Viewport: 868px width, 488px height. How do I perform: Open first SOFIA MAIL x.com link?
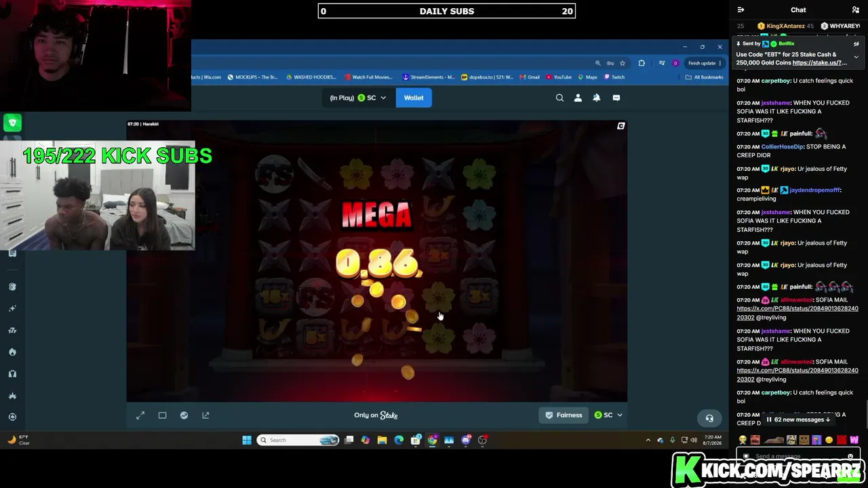pos(797,312)
